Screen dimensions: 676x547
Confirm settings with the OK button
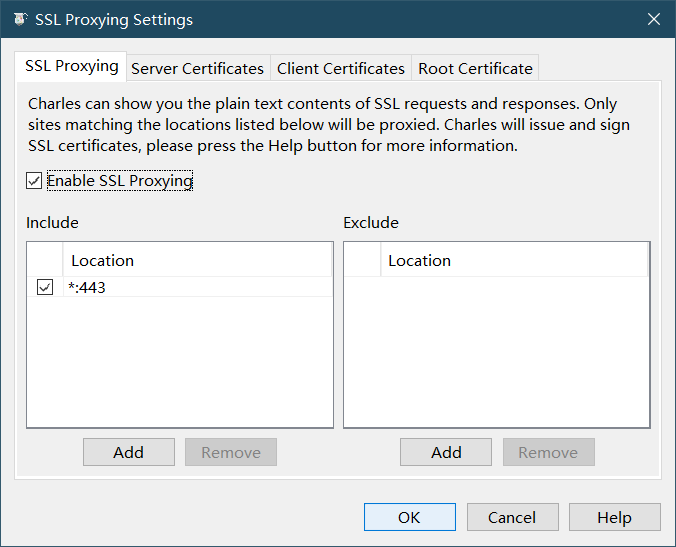point(410,517)
